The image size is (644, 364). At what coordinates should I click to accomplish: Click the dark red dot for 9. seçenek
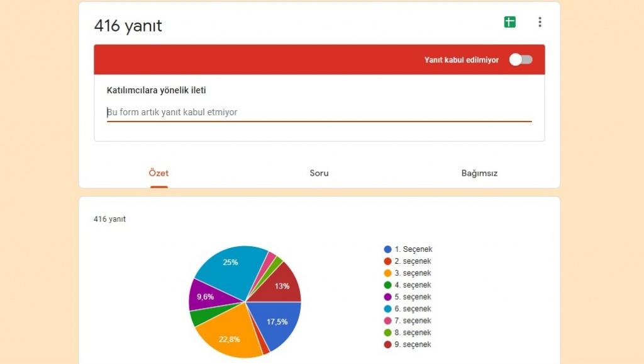[388, 344]
